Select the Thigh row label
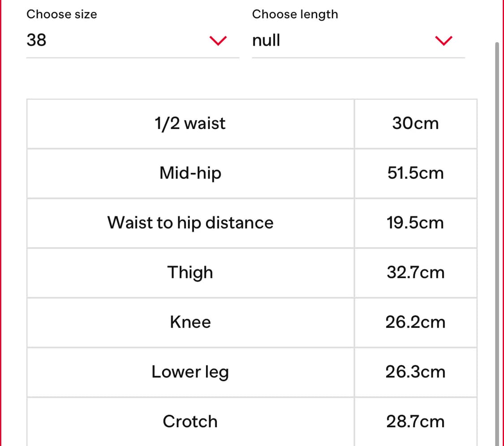The width and height of the screenshot is (504, 446). 190,273
